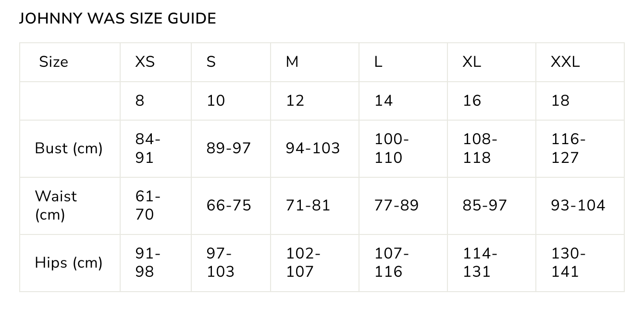Screen dimensions: 644x320
Task: Select the numeric size 12 cell
Action: click(x=295, y=100)
